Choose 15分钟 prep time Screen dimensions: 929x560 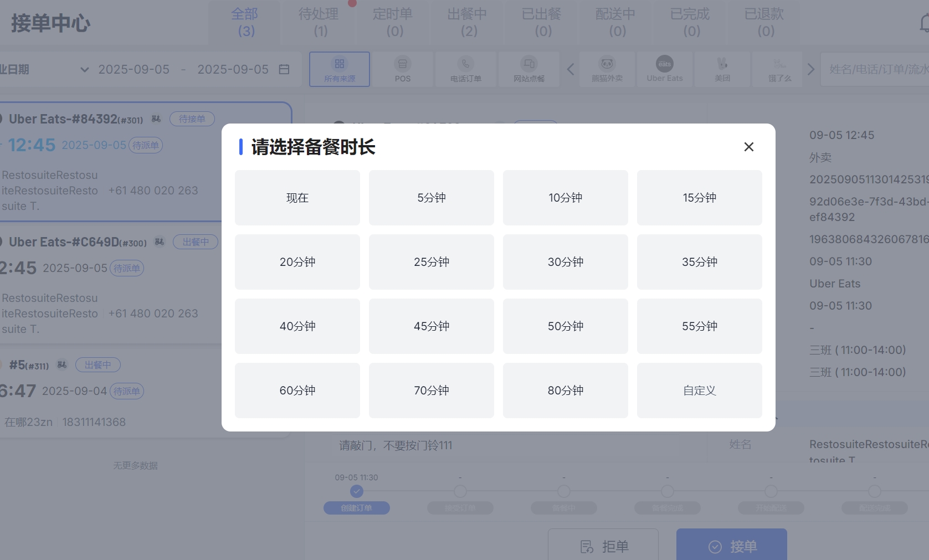tap(699, 198)
